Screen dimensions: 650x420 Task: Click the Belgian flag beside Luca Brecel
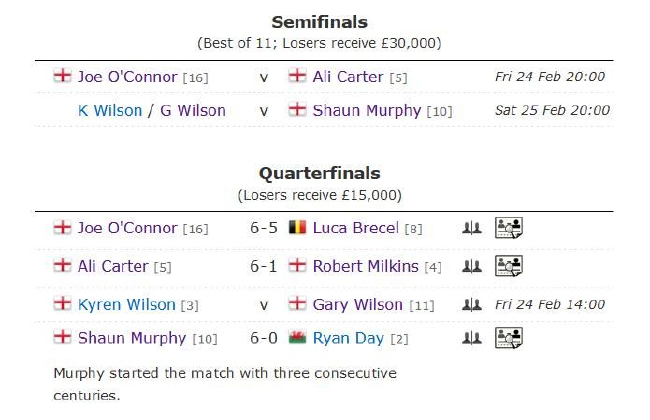297,228
